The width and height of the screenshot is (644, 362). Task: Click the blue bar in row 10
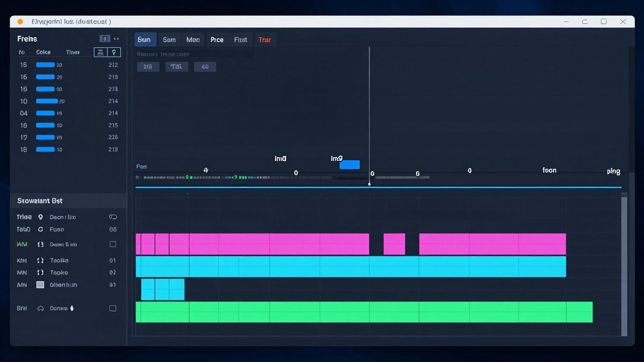click(47, 101)
